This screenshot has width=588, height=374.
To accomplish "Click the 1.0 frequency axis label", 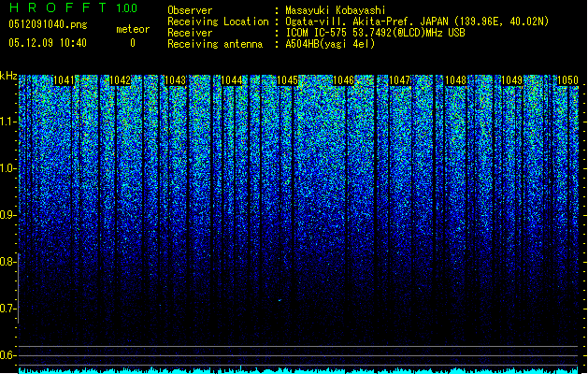I will (x=8, y=168).
